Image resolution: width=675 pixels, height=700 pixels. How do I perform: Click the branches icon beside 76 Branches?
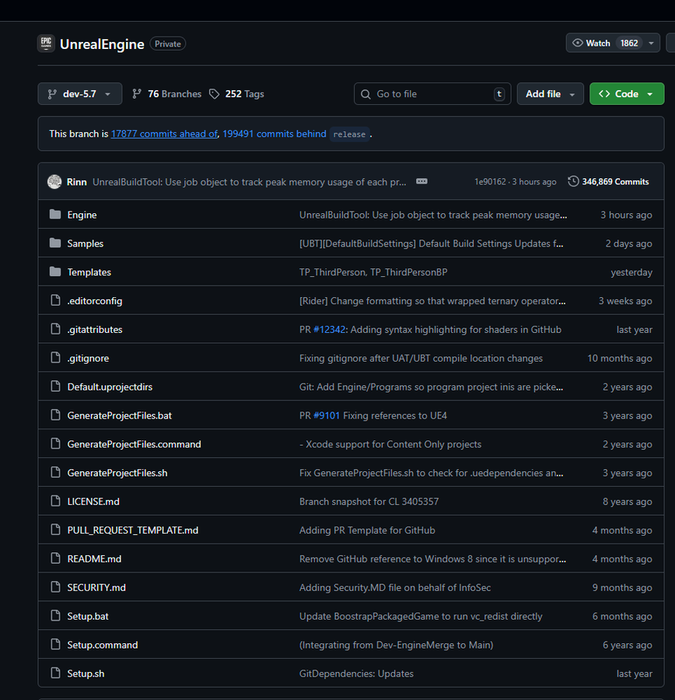[x=137, y=94]
